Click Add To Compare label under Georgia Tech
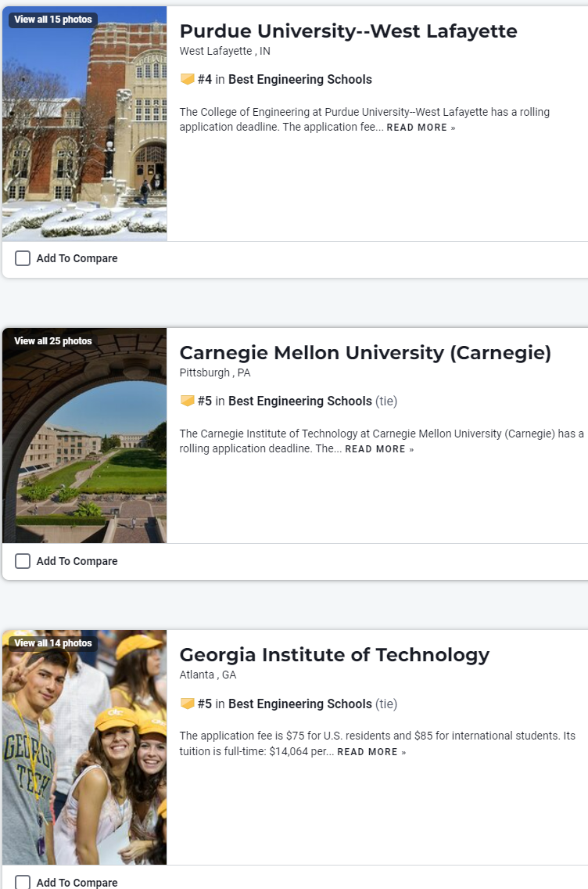Image resolution: width=588 pixels, height=889 pixels. [77, 883]
